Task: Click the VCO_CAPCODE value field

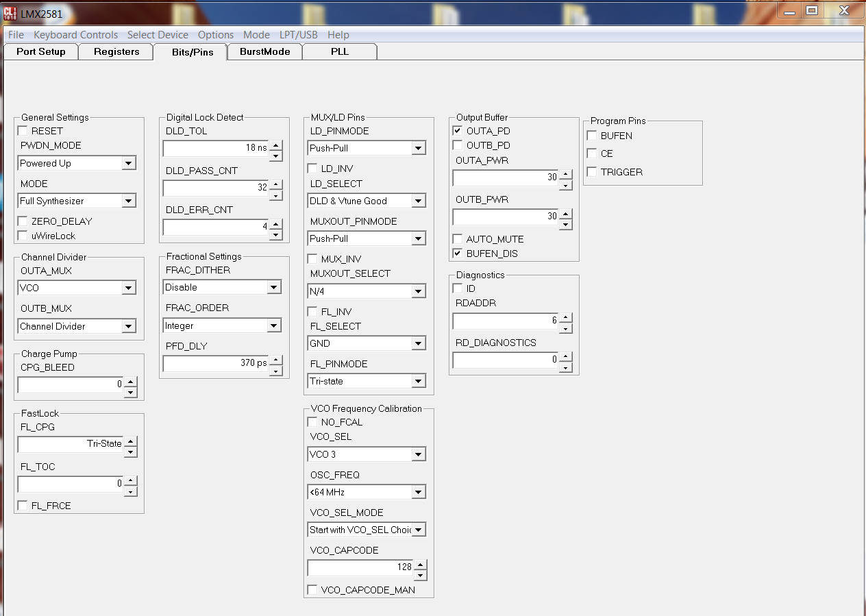Action: [360, 568]
